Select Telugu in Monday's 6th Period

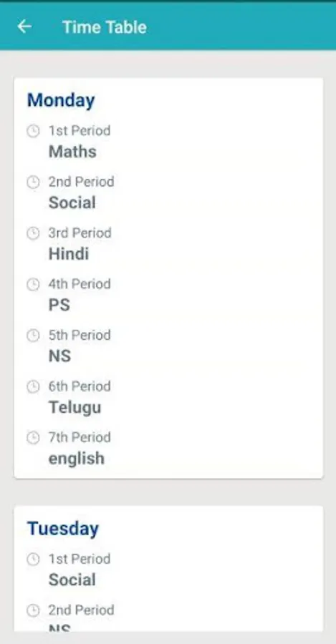(75, 407)
